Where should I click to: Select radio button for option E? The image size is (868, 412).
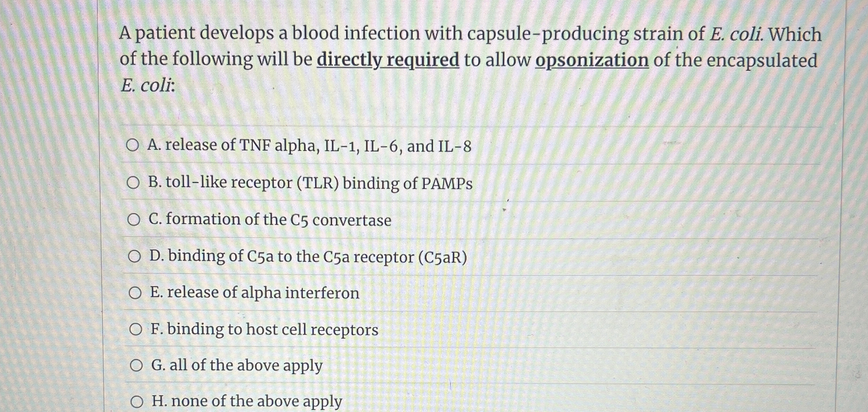tap(135, 293)
